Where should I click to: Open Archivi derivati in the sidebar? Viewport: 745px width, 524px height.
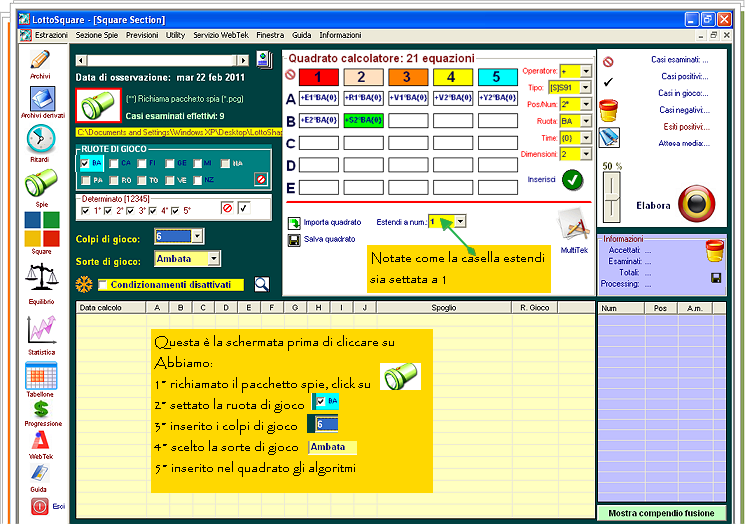[x=42, y=99]
